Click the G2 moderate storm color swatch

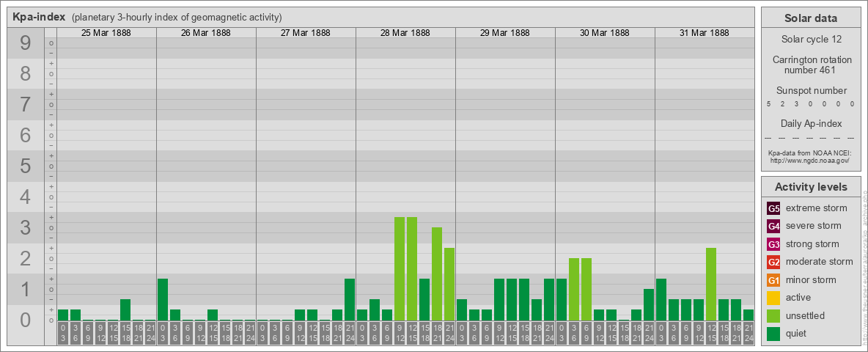click(x=773, y=262)
